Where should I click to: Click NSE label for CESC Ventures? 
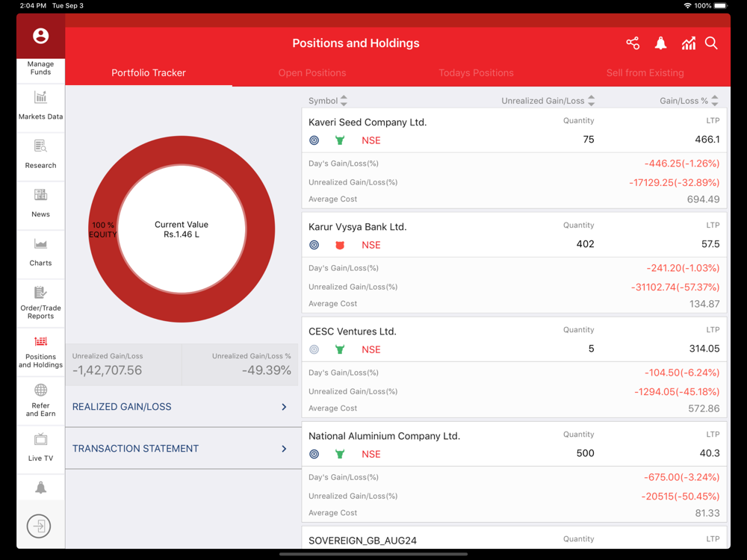coord(371,349)
